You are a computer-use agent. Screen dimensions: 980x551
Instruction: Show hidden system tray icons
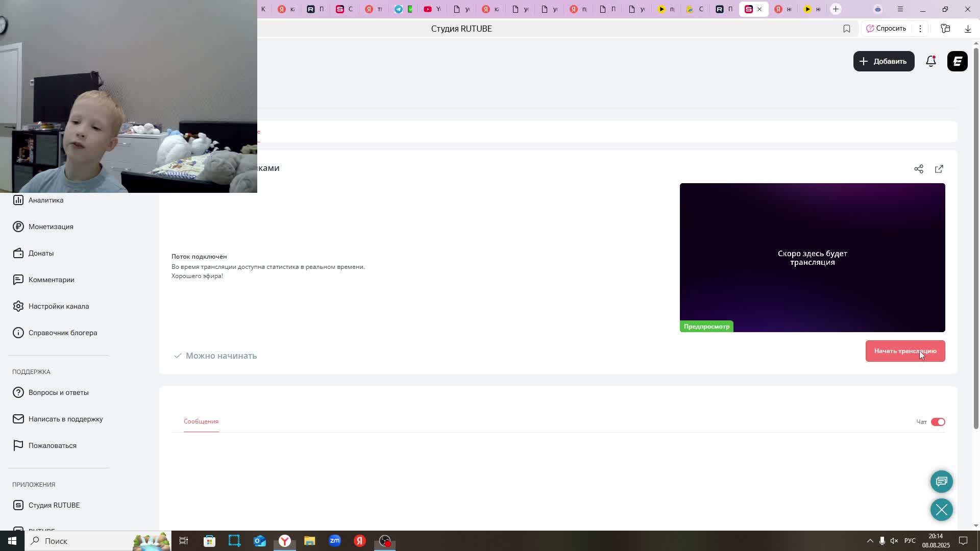click(x=870, y=541)
